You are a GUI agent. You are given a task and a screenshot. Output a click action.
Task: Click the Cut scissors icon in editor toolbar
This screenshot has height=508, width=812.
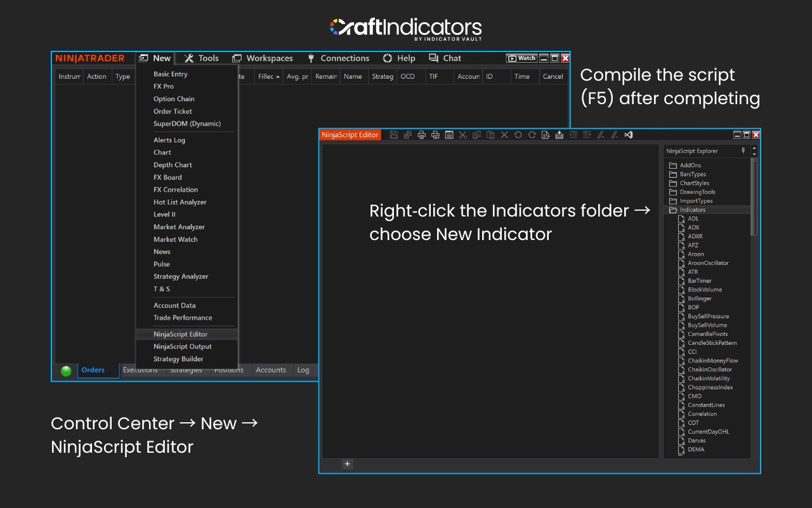[462, 135]
